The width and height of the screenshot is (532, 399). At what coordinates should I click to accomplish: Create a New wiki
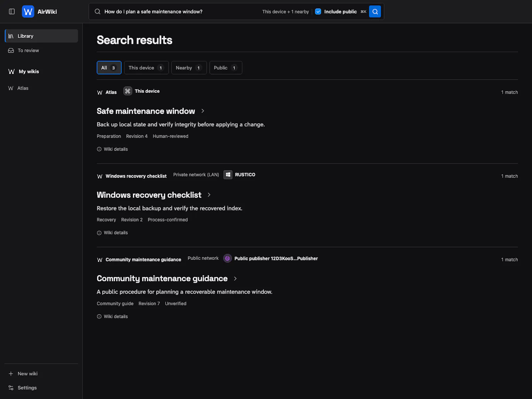coord(41,374)
